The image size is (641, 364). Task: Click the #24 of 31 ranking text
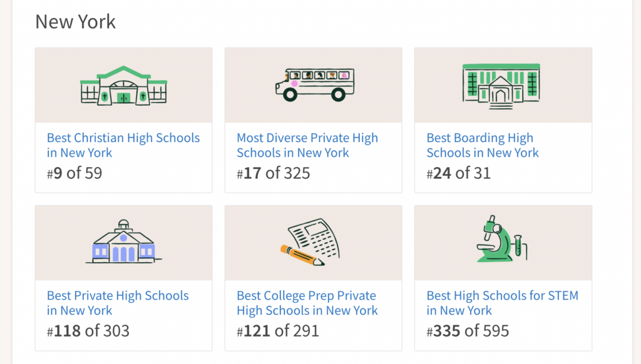[x=458, y=173]
